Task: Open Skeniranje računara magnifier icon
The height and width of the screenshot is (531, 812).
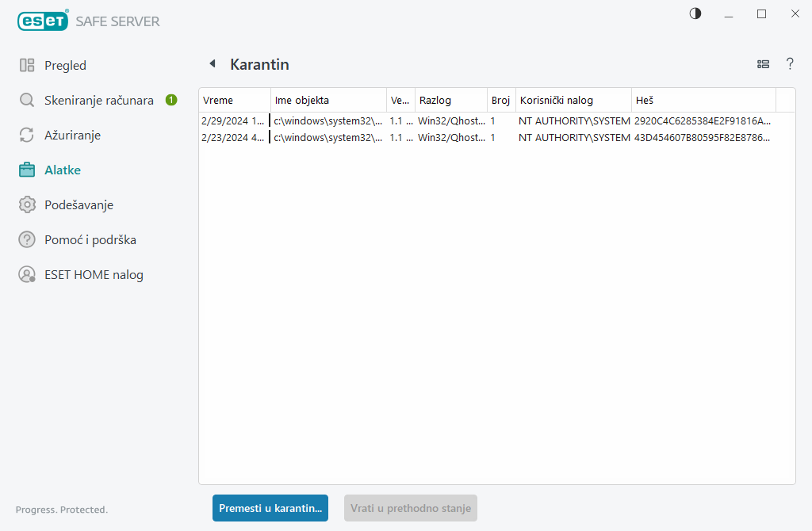Action: coord(27,101)
